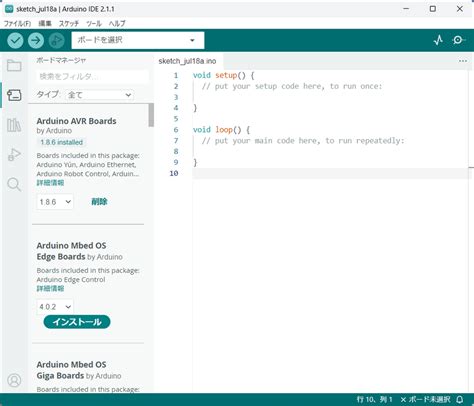This screenshot has height=406, width=474.
Task: Open the Serial Plotter icon
Action: click(438, 40)
